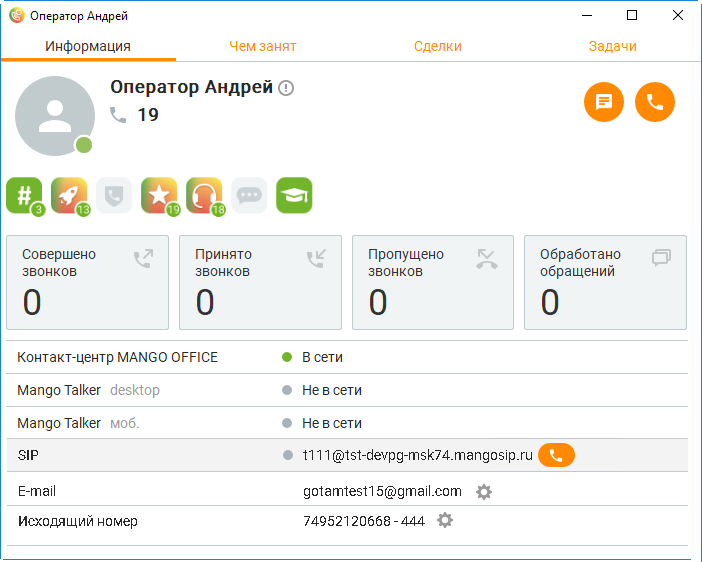Open the Совершено звонков card

point(87,283)
